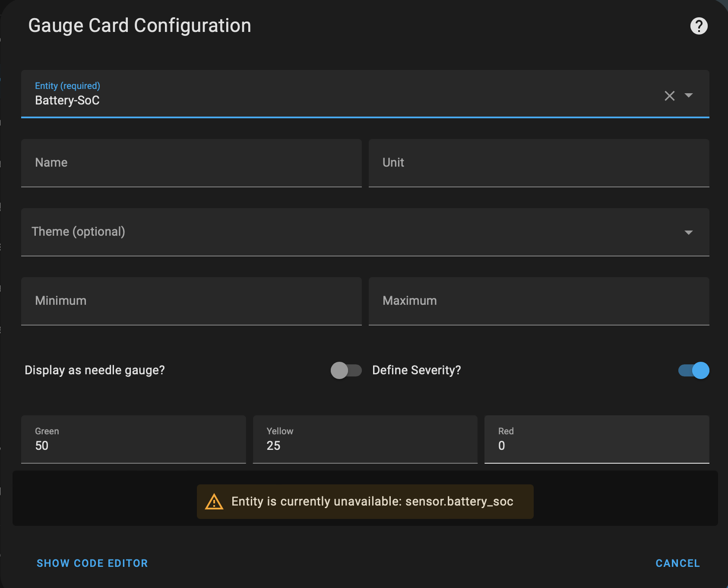Open the help icon for gauge card

point(699,26)
